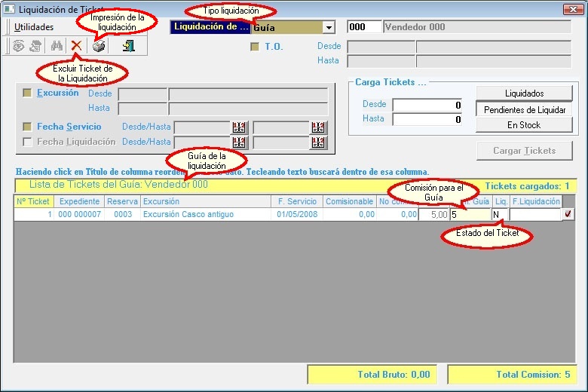Click the exit door icon in toolbar

[x=129, y=46]
